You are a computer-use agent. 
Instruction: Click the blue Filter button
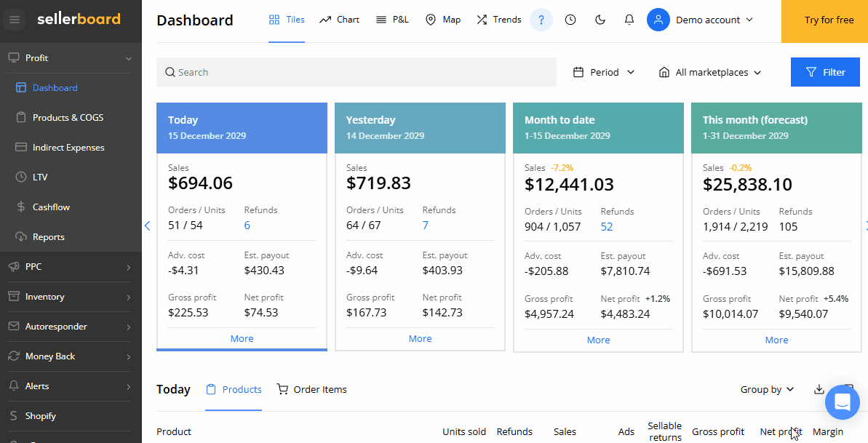pos(825,72)
